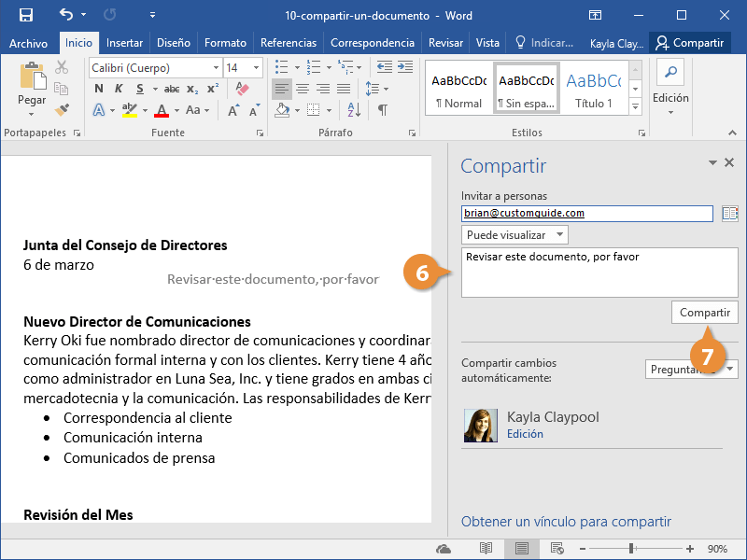747x560 pixels.
Task: Click the invite email address field
Action: tap(586, 214)
